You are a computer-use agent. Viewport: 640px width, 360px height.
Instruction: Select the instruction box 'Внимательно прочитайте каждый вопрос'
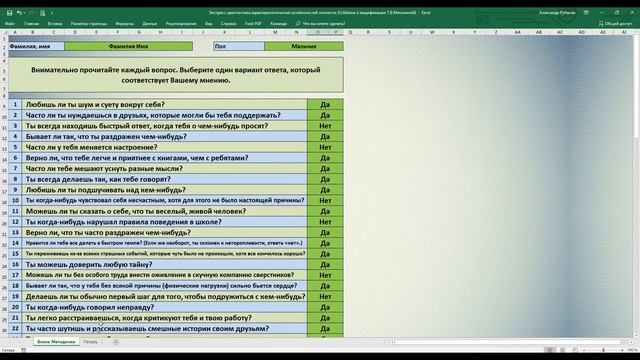click(x=176, y=75)
